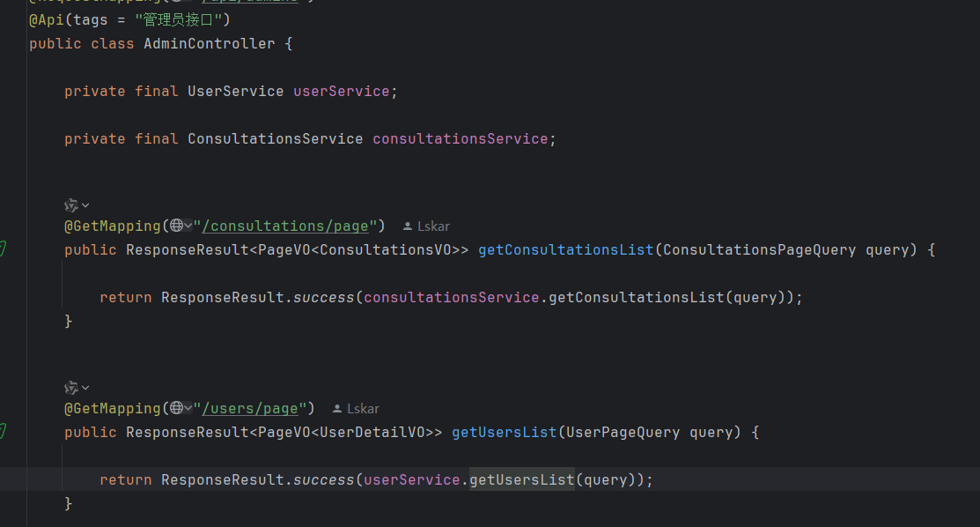980x527 pixels.
Task: Click @GetMapping annotation for users page
Action: pyautogui.click(x=113, y=409)
